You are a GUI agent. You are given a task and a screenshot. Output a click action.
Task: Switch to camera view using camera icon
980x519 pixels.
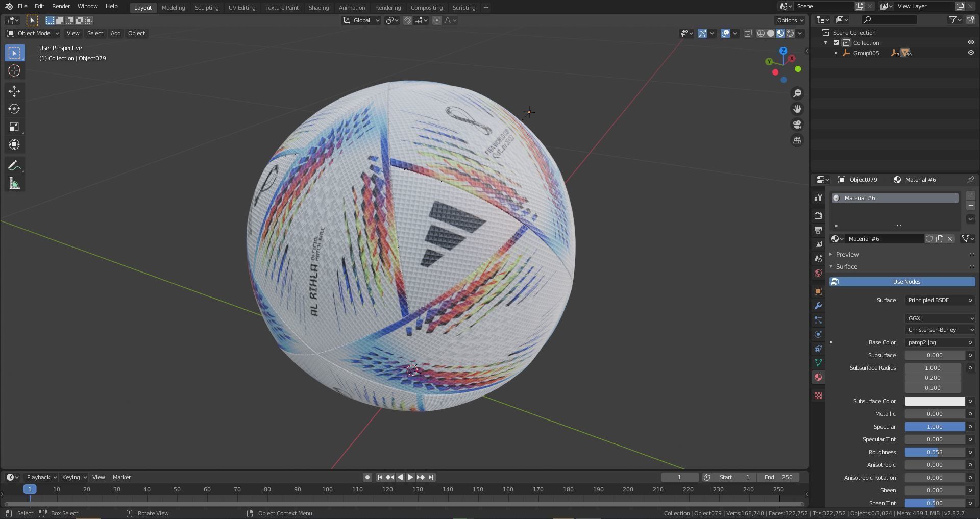click(797, 125)
